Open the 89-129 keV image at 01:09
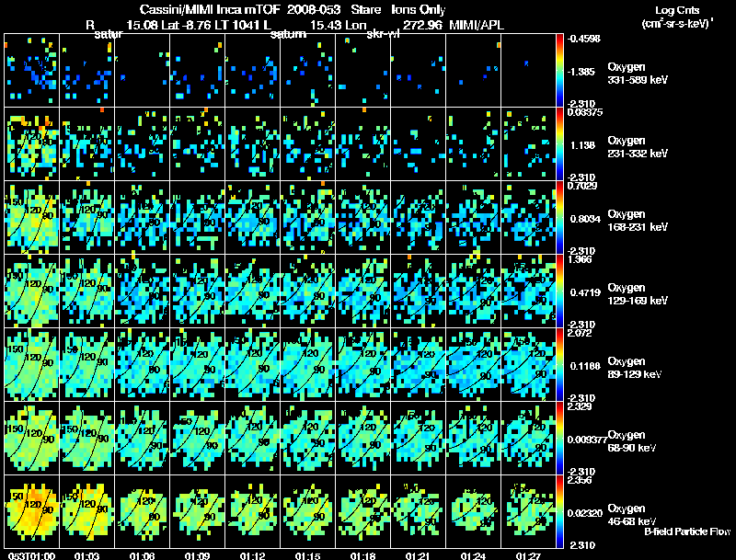The width and height of the screenshot is (736, 560). (198, 365)
